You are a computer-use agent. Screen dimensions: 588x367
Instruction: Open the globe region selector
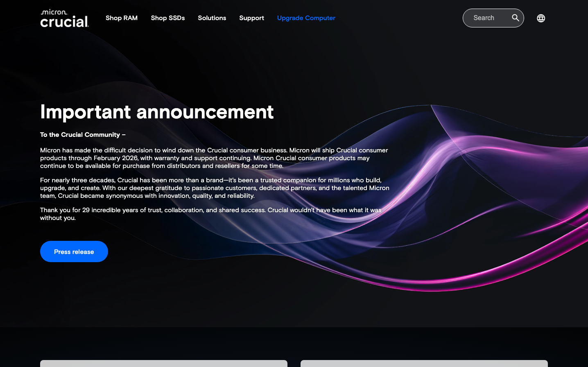[x=541, y=18]
